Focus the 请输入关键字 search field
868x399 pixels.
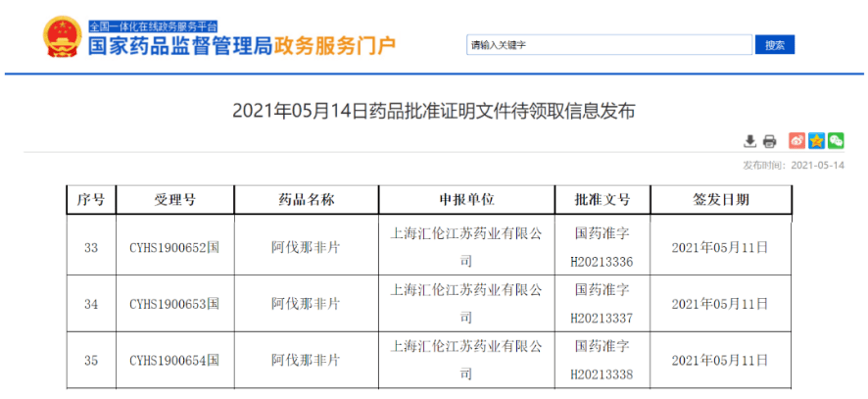pyautogui.click(x=609, y=45)
